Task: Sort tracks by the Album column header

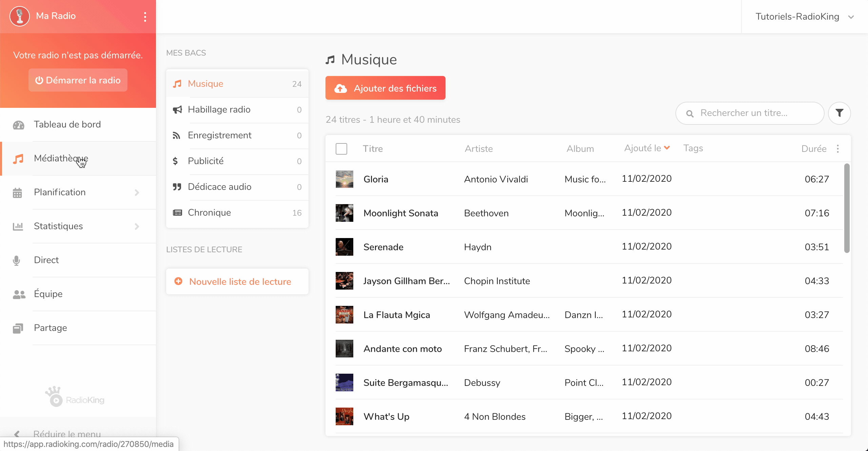Action: (x=580, y=149)
